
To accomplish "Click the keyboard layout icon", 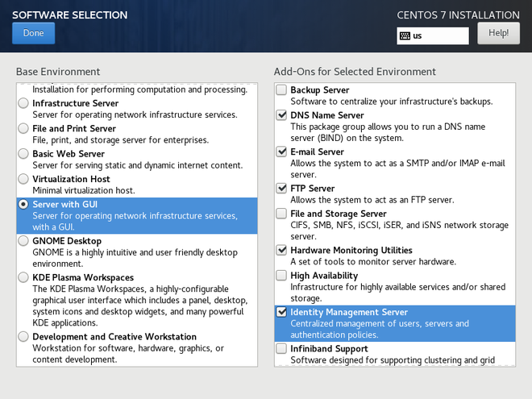I will [405, 36].
